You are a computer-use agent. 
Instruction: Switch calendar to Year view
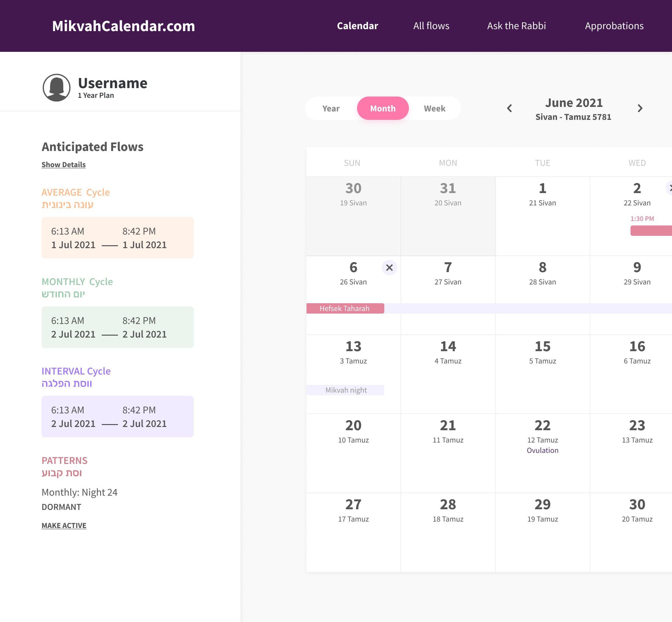click(x=330, y=109)
